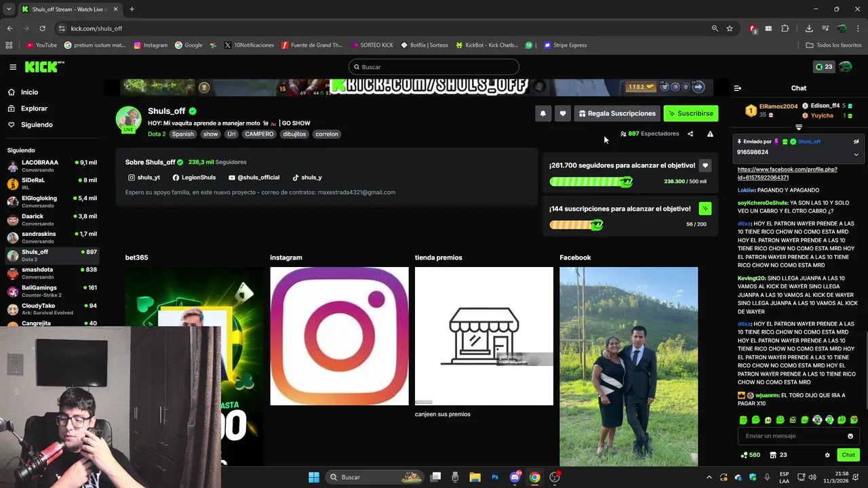The width and height of the screenshot is (868, 488).
Task: Open Siguiendo in the sidebar
Action: (x=37, y=125)
